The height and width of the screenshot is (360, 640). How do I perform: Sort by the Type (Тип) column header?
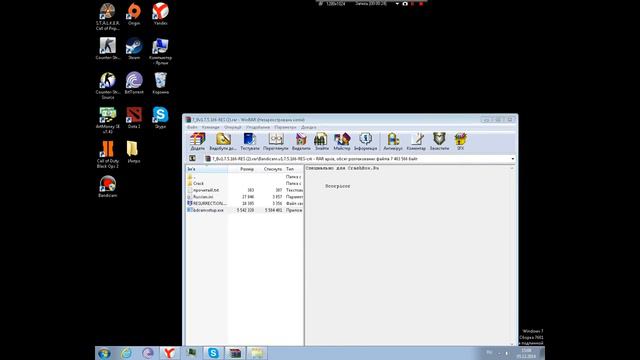(293, 169)
